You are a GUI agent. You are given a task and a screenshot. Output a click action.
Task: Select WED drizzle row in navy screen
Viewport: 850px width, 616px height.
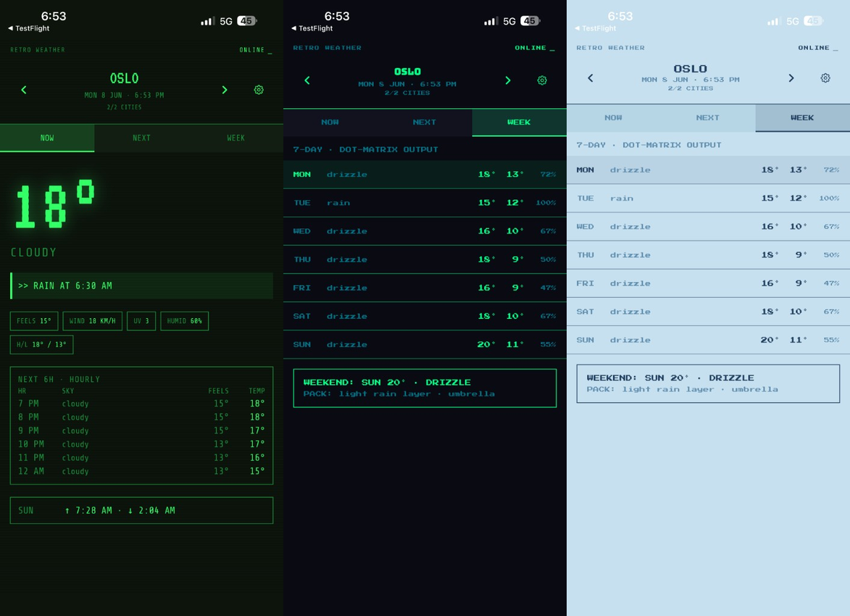pos(425,231)
